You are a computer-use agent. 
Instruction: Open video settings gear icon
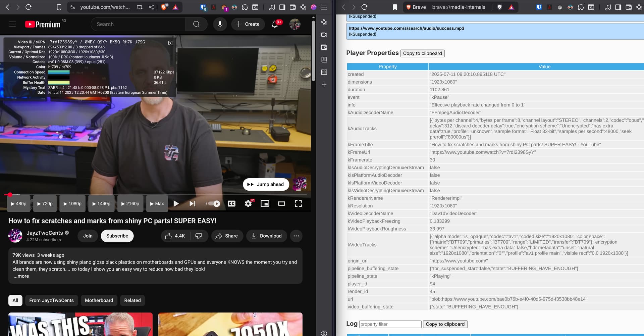[248, 204]
